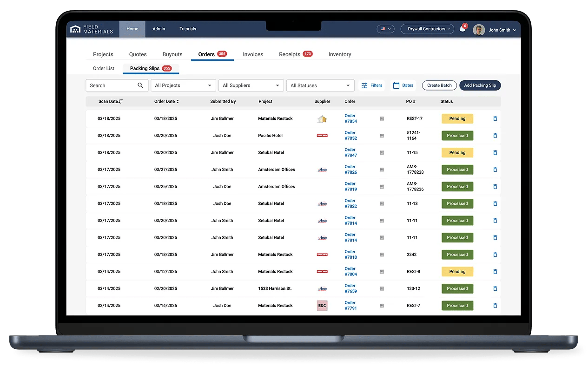Viewport: 588px width, 366px height.
Task: Click the Field Materials logo
Action: click(92, 29)
